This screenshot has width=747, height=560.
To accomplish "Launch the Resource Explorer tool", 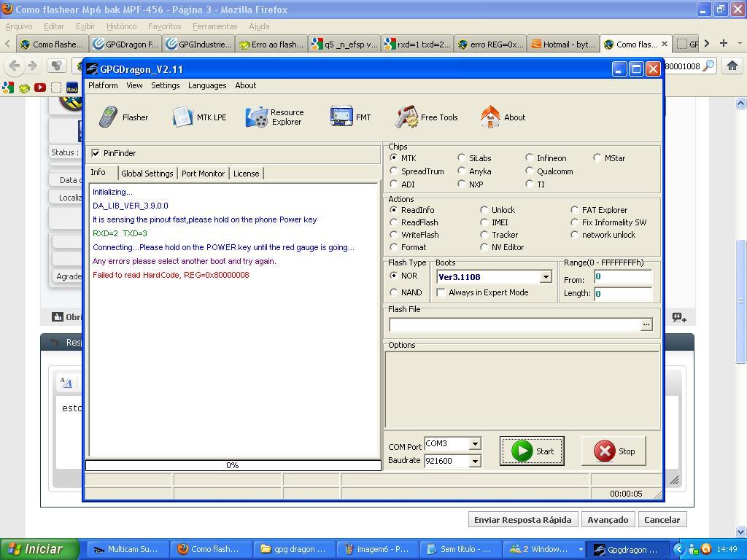I will point(275,117).
